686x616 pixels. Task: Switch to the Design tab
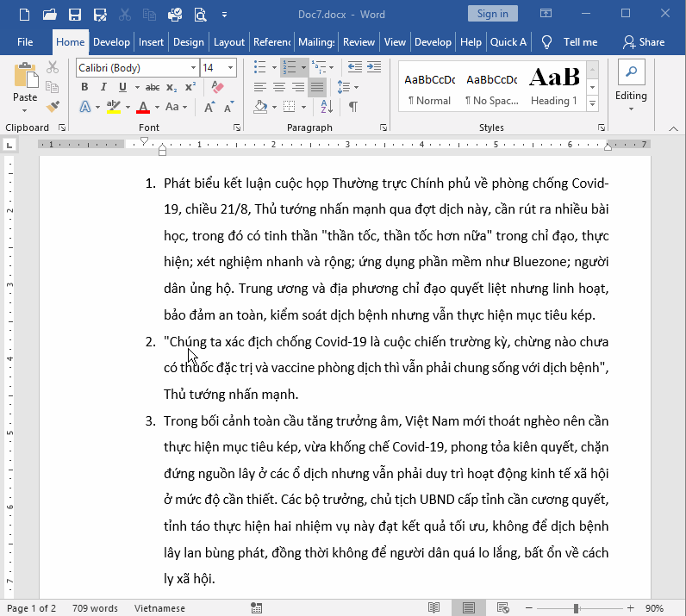pos(189,42)
